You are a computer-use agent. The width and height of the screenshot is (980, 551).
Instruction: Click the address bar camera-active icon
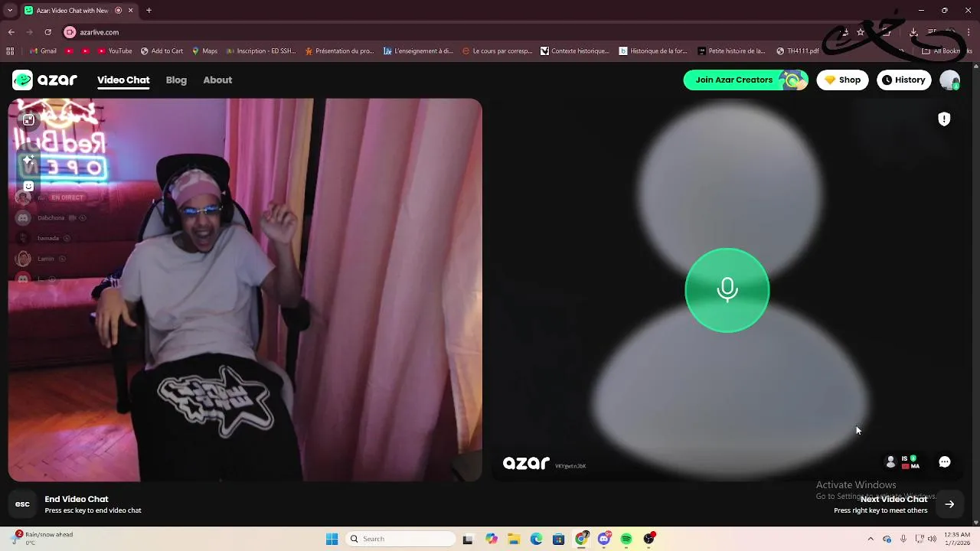coord(70,32)
